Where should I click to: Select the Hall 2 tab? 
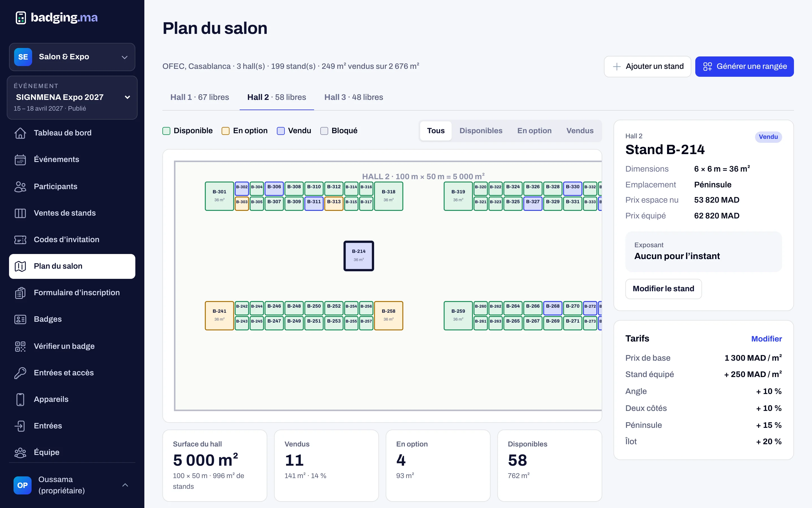pyautogui.click(x=277, y=97)
